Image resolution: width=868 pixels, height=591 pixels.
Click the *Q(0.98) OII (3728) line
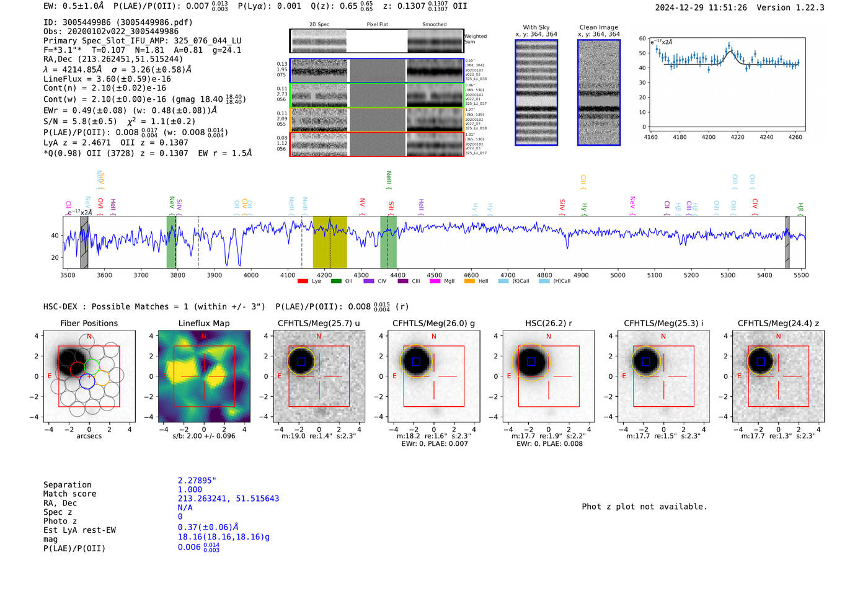coord(148,153)
